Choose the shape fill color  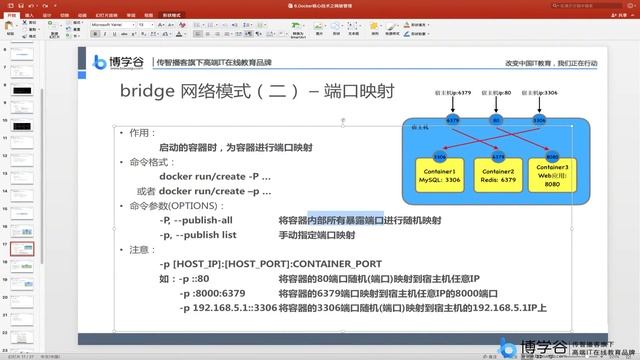click(x=416, y=25)
